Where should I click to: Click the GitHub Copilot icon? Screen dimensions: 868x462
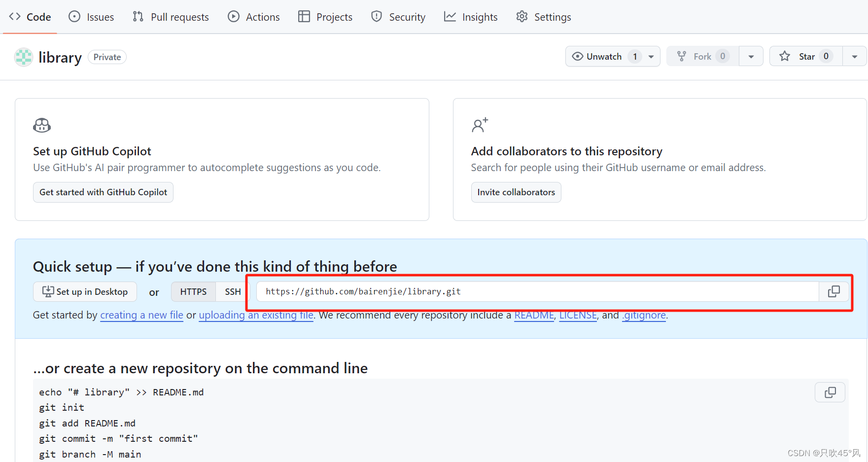point(42,125)
